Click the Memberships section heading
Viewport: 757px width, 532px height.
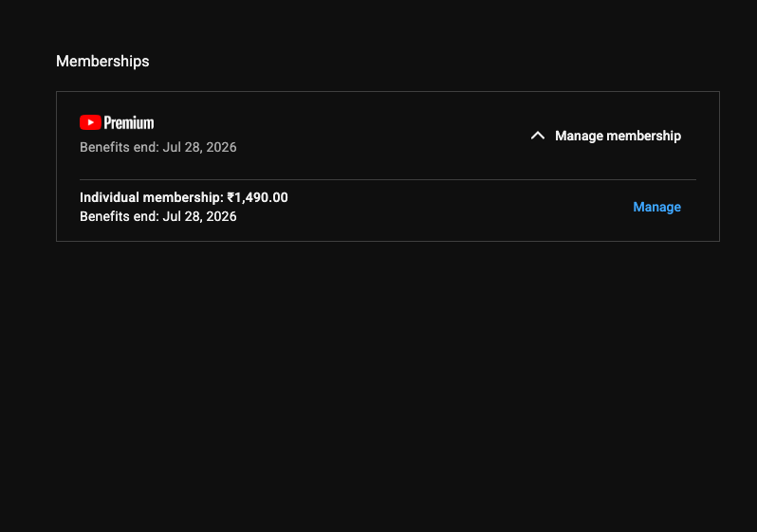[x=102, y=61]
